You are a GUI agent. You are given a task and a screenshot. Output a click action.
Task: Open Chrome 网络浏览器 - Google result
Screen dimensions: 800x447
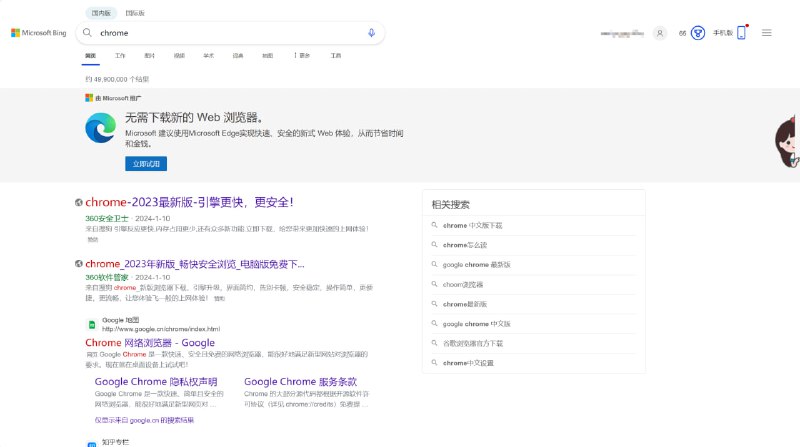pos(150,342)
